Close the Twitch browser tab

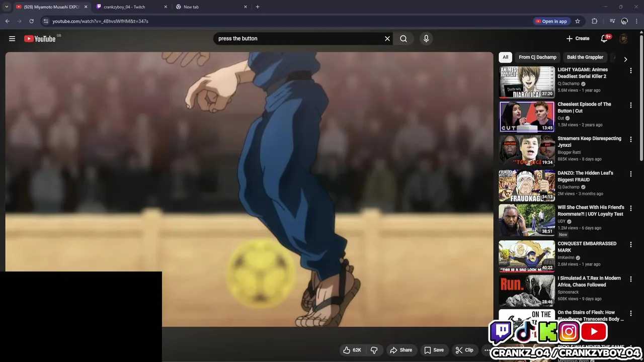tap(166, 7)
